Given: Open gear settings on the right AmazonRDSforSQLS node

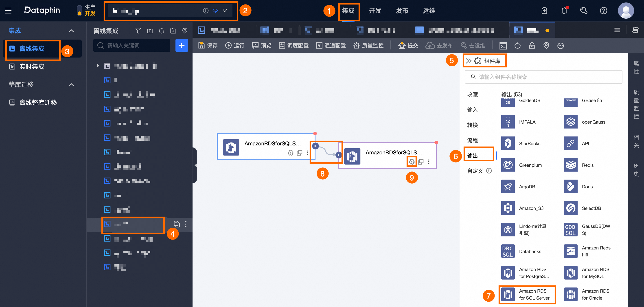Looking at the screenshot, I should coord(412,162).
